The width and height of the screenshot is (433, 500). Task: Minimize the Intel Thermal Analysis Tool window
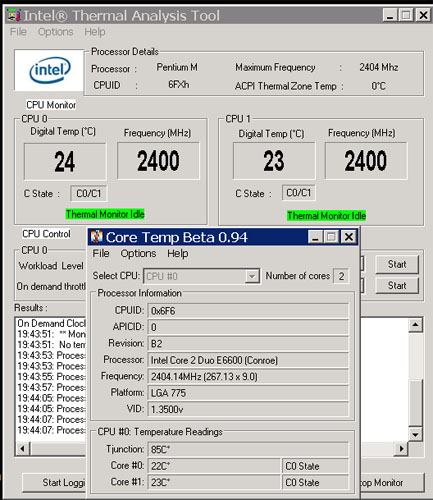(x=389, y=15)
